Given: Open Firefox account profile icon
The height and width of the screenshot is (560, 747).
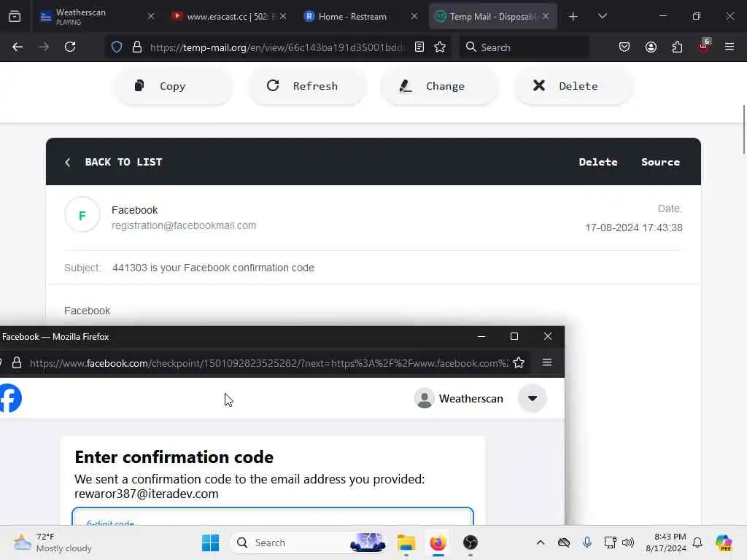Looking at the screenshot, I should [x=651, y=47].
